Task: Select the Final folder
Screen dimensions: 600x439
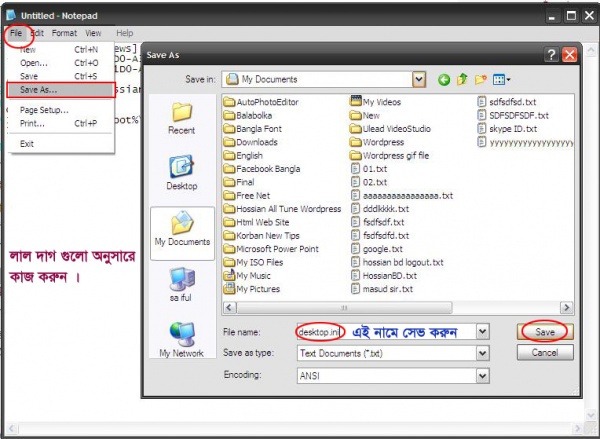Action: pos(239,182)
